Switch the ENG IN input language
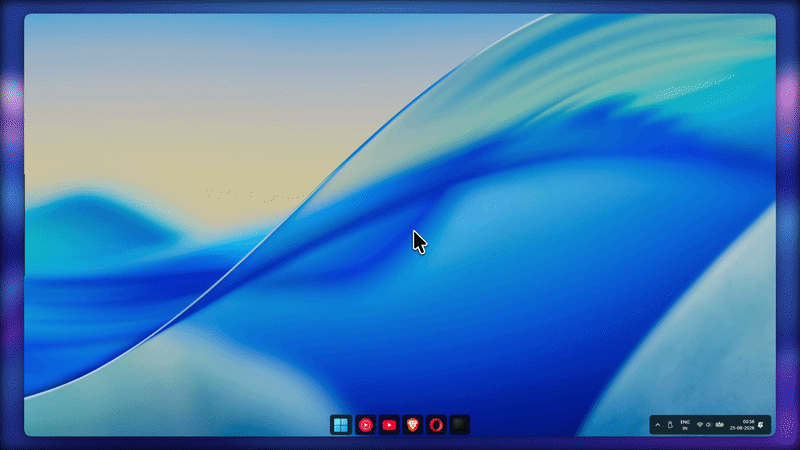800x450 pixels. pos(685,425)
